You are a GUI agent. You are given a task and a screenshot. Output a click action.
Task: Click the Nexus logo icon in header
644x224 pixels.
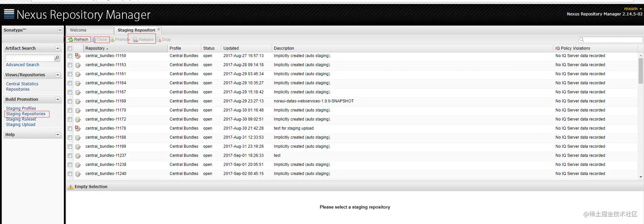coord(9,14)
